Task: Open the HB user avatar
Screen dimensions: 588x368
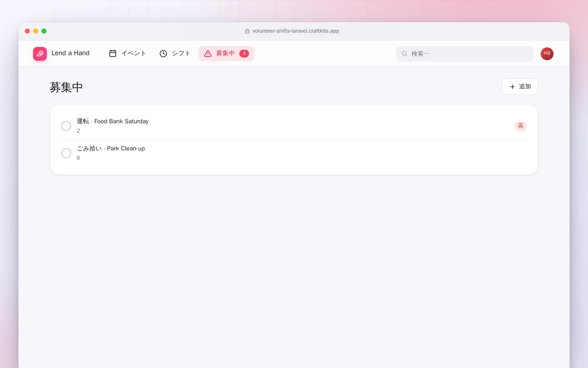Action: [x=547, y=54]
